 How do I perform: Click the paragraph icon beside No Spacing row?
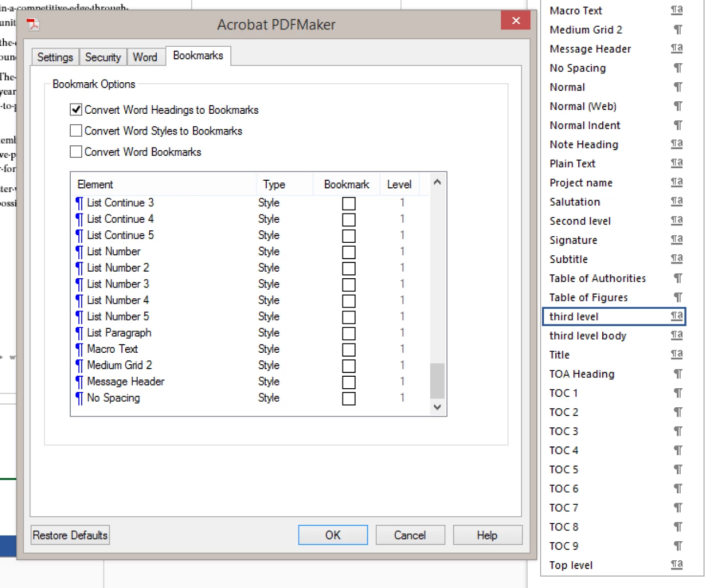pyautogui.click(x=79, y=399)
